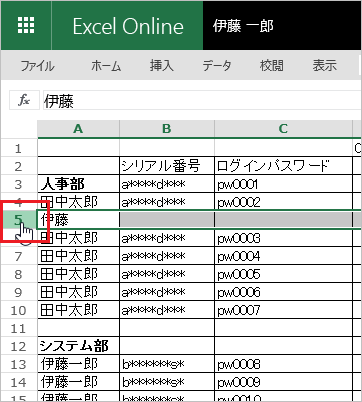Select column A header

click(78, 129)
